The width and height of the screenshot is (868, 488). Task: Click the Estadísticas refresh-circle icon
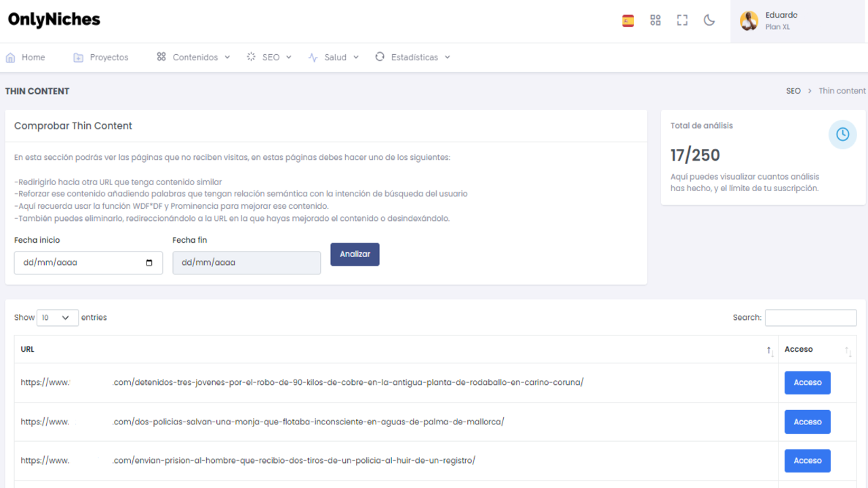pos(380,57)
